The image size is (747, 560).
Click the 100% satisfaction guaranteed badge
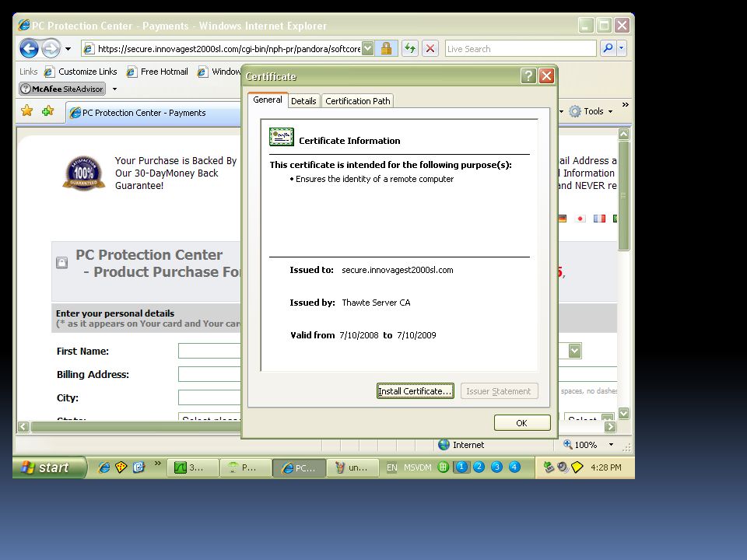pos(84,173)
